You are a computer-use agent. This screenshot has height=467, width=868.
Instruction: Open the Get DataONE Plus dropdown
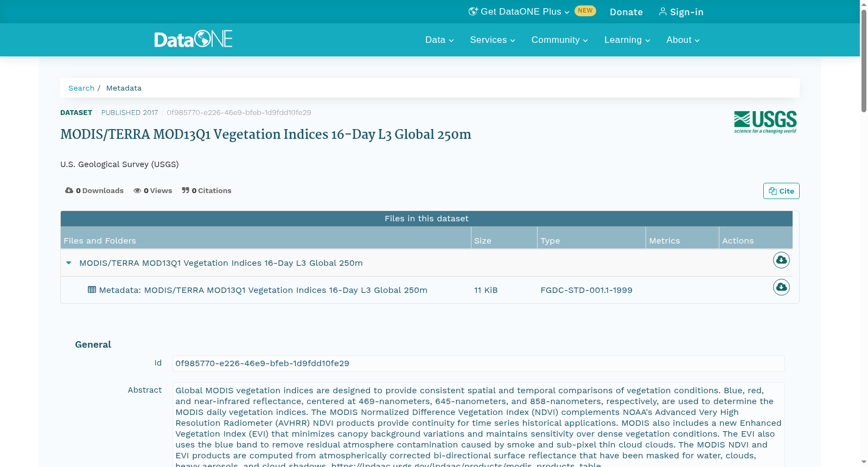[x=519, y=11]
